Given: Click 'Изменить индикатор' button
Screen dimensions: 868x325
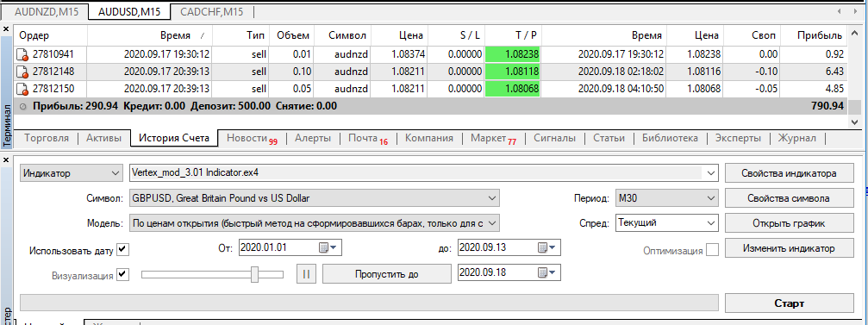Looking at the screenshot, I should (x=790, y=248).
